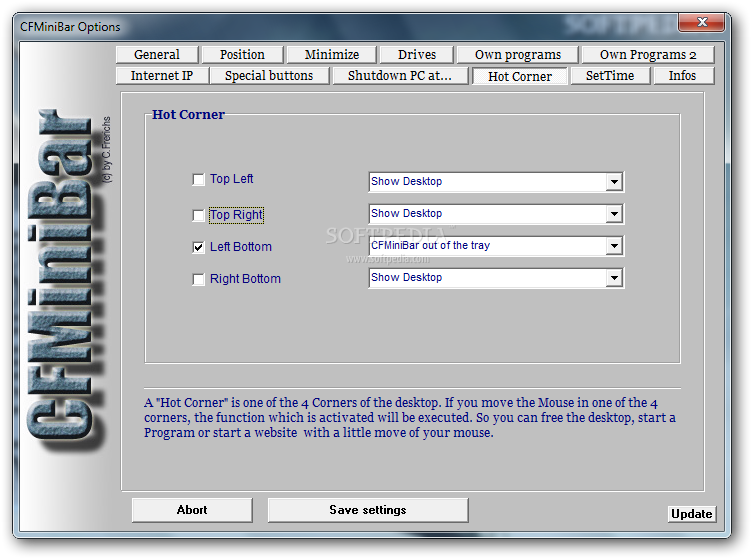
Task: Open the Minimize tab
Action: 331,55
